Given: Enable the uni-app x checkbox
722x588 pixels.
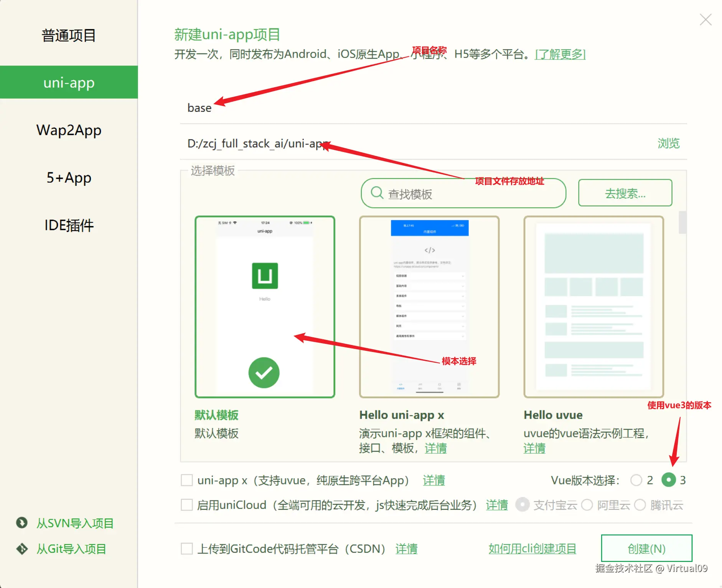Looking at the screenshot, I should (x=187, y=480).
